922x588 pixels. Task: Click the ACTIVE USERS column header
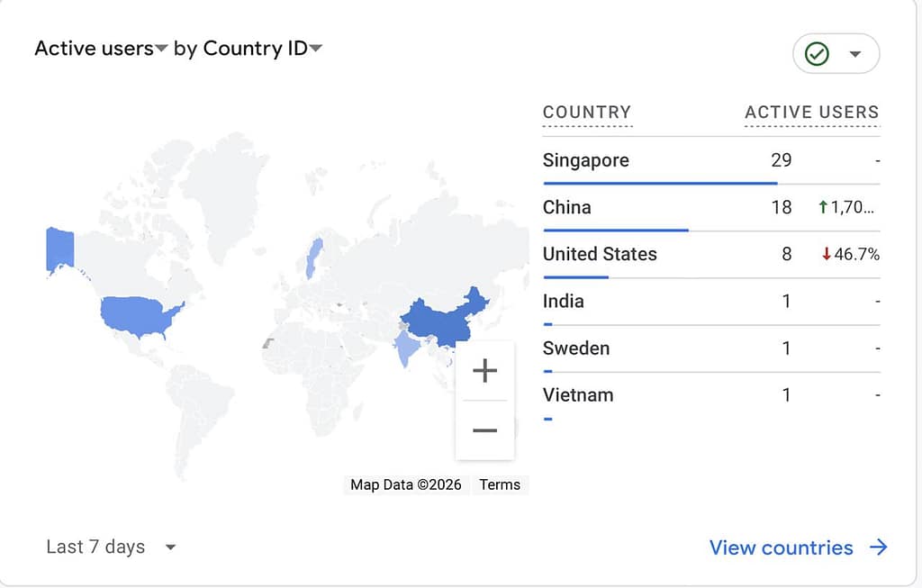[x=811, y=113]
